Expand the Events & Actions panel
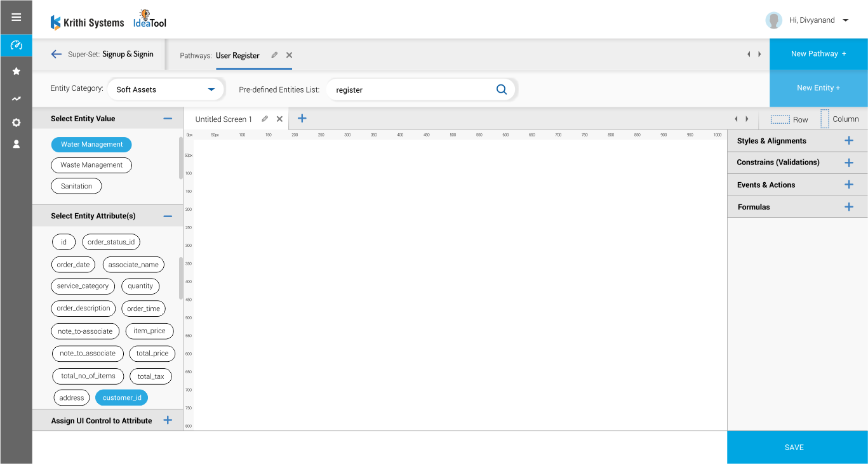Screen dimensions: 868x464 tap(849, 185)
